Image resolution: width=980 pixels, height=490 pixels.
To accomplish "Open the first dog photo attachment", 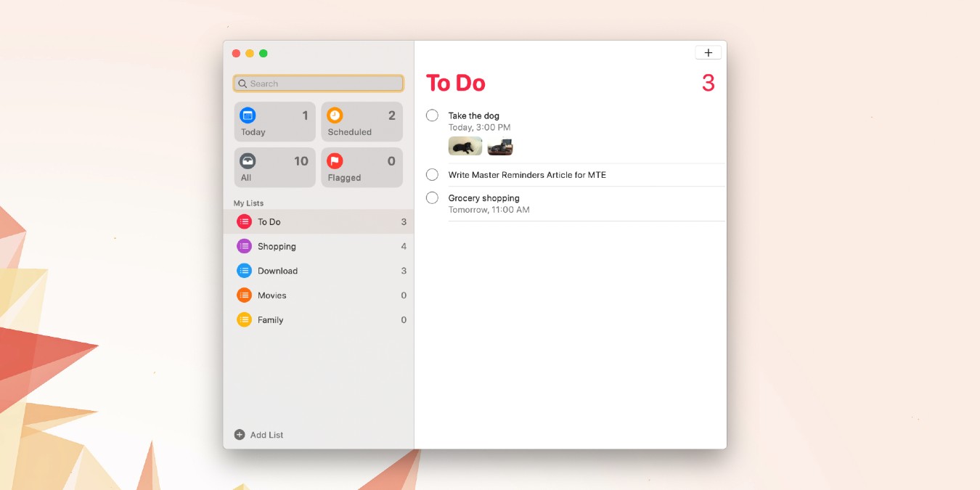I will coord(465,146).
